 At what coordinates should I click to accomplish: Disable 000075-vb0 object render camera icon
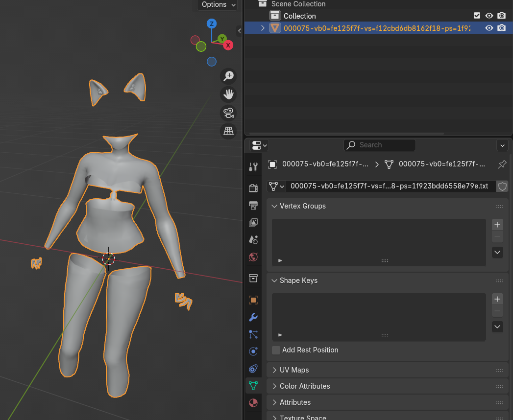[x=502, y=28]
